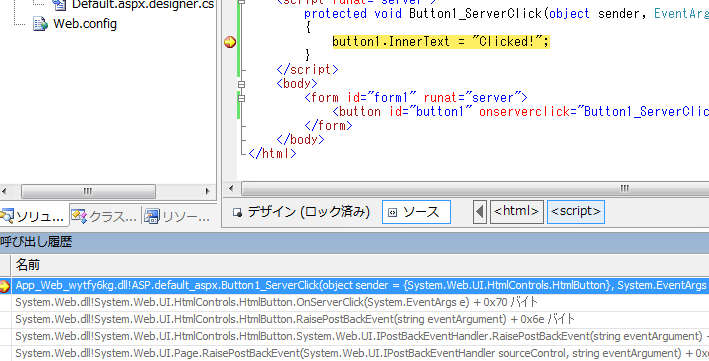Click the breakpoint arrow in the editor margin
Screen dimensions: 709x361
[230, 42]
